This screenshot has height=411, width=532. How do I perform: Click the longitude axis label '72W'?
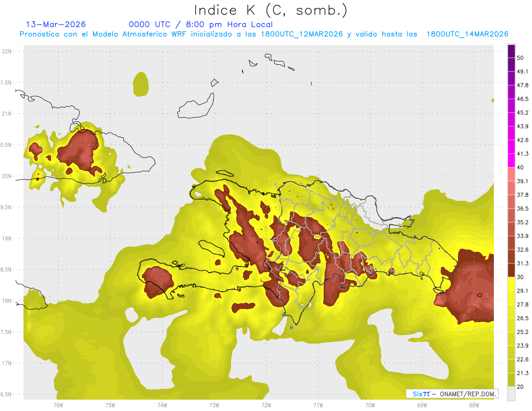(266, 405)
